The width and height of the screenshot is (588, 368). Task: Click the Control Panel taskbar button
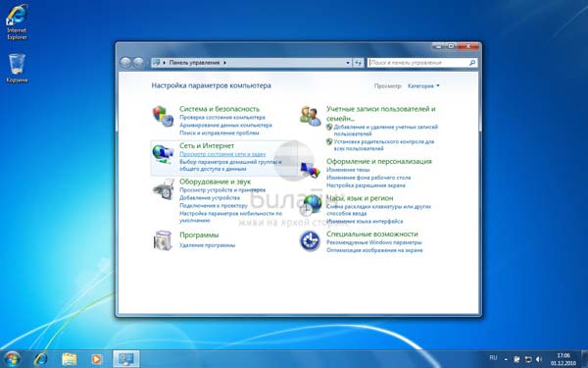[126, 359]
